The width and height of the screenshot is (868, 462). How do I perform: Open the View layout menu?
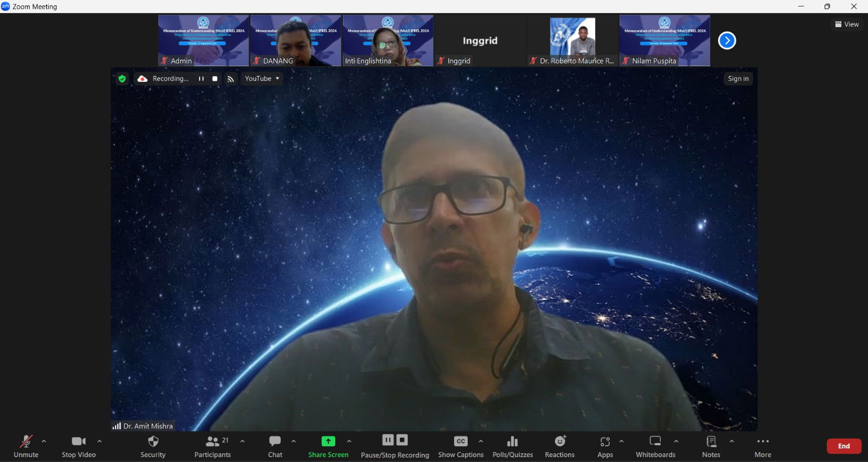[x=847, y=24]
